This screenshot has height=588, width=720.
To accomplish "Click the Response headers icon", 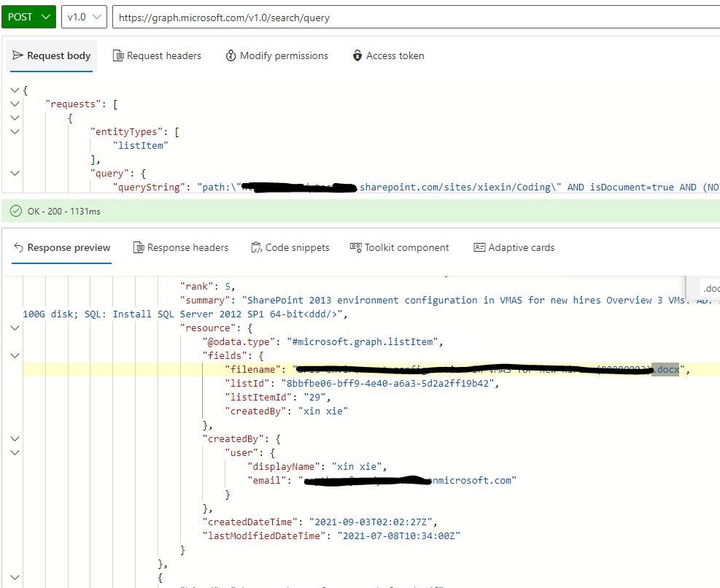I will 139,247.
